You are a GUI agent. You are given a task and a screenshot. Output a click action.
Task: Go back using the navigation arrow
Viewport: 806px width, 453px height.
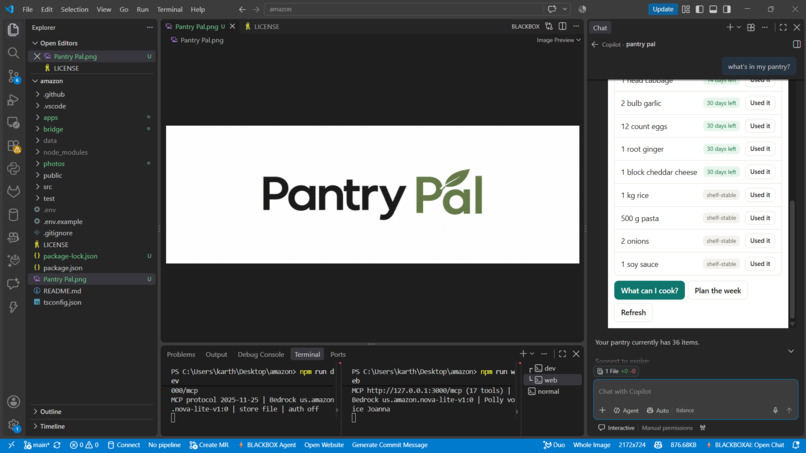[242, 9]
